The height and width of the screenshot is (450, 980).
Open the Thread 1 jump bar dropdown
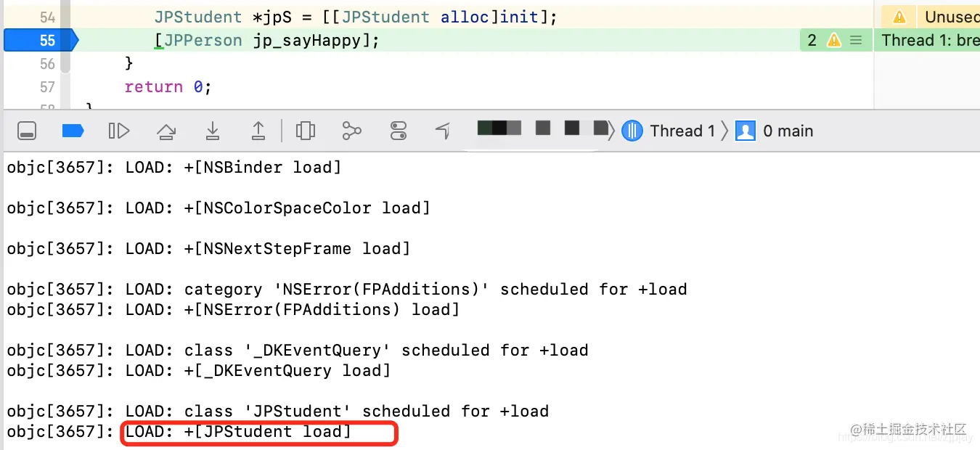682,131
